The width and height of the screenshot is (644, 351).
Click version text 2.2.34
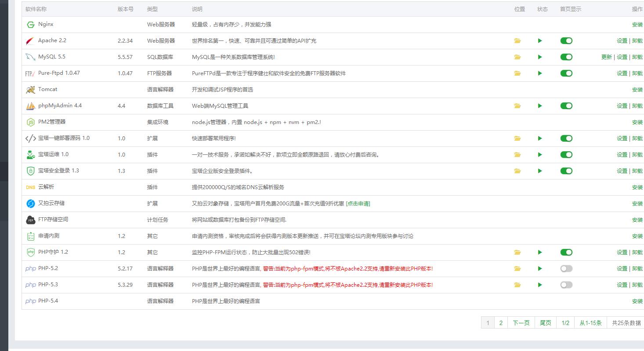click(125, 41)
